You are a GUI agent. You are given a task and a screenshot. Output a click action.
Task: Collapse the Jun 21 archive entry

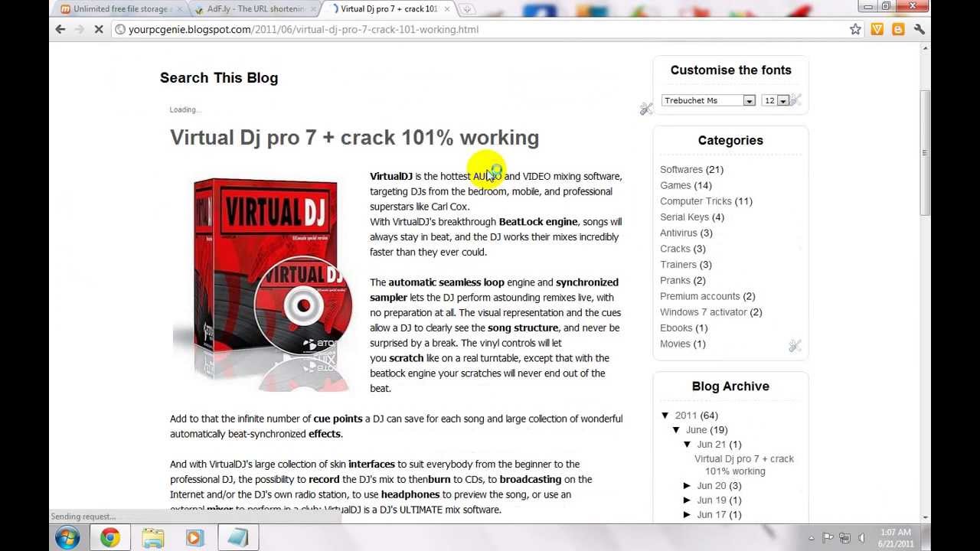[688, 445]
